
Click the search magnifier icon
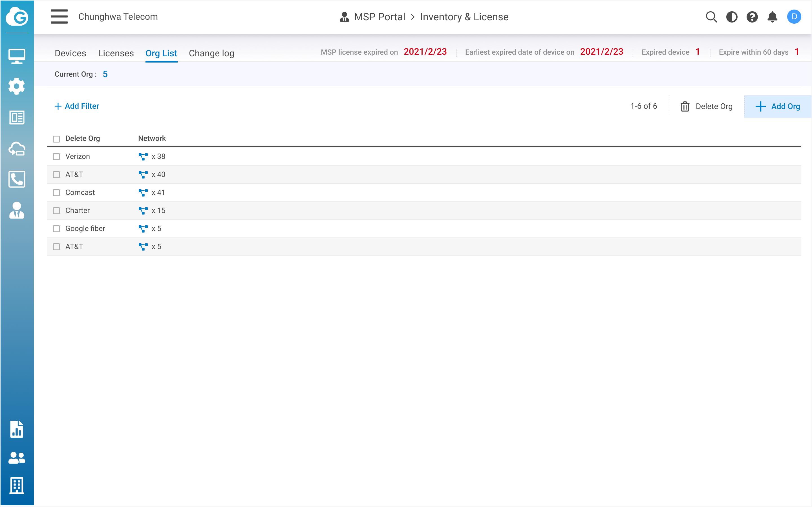pos(711,17)
